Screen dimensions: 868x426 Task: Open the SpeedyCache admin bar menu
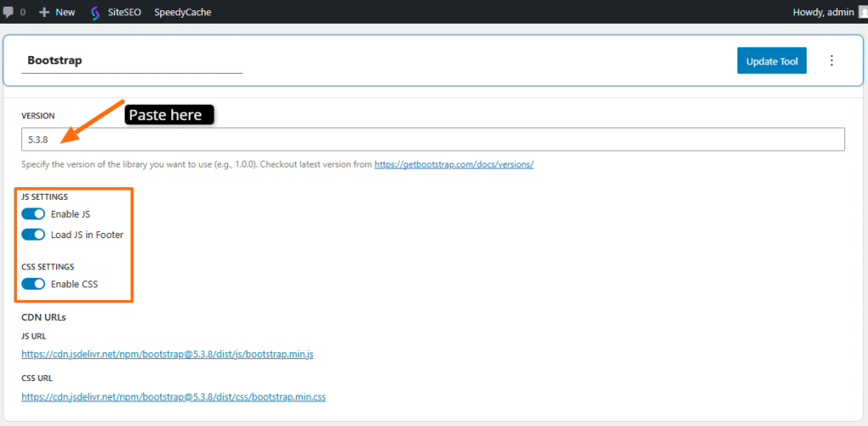[x=183, y=12]
